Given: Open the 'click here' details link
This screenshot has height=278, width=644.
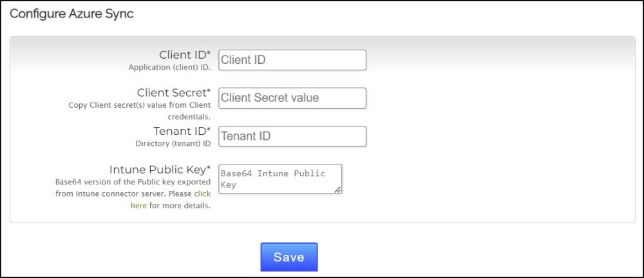Looking at the screenshot, I should (202, 194).
